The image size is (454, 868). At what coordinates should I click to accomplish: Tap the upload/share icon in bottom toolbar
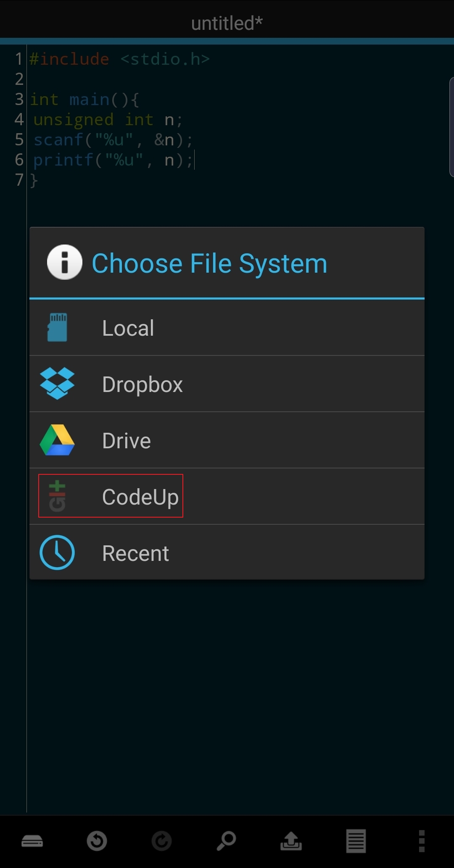point(291,841)
